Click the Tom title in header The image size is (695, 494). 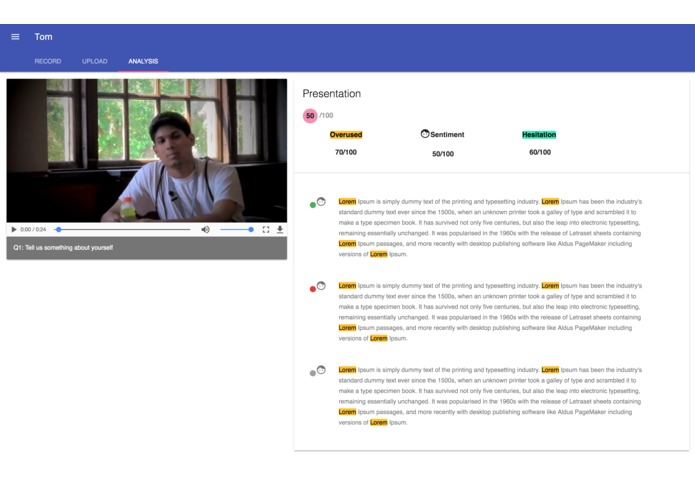point(43,37)
